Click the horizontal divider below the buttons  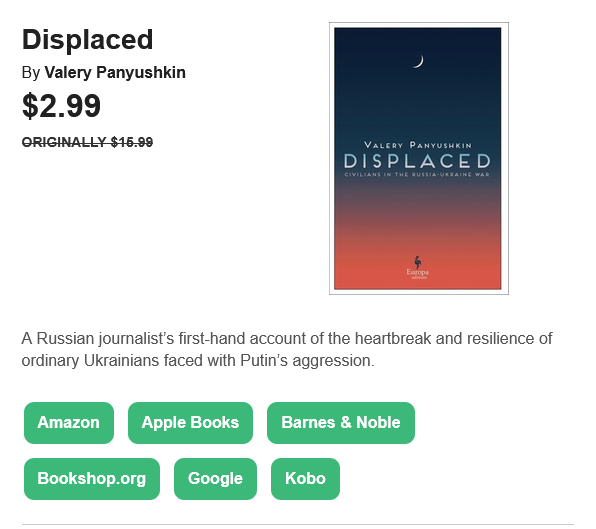pyautogui.click(x=298, y=524)
